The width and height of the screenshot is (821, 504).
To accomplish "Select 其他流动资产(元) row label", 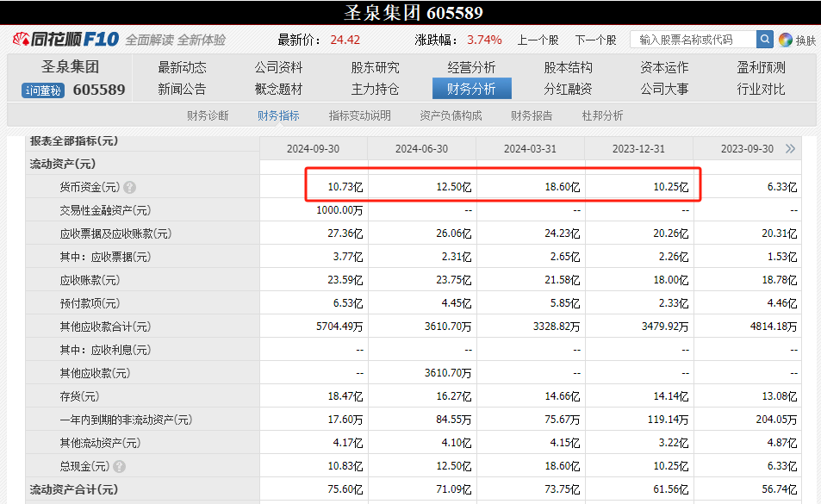I will coord(100,443).
